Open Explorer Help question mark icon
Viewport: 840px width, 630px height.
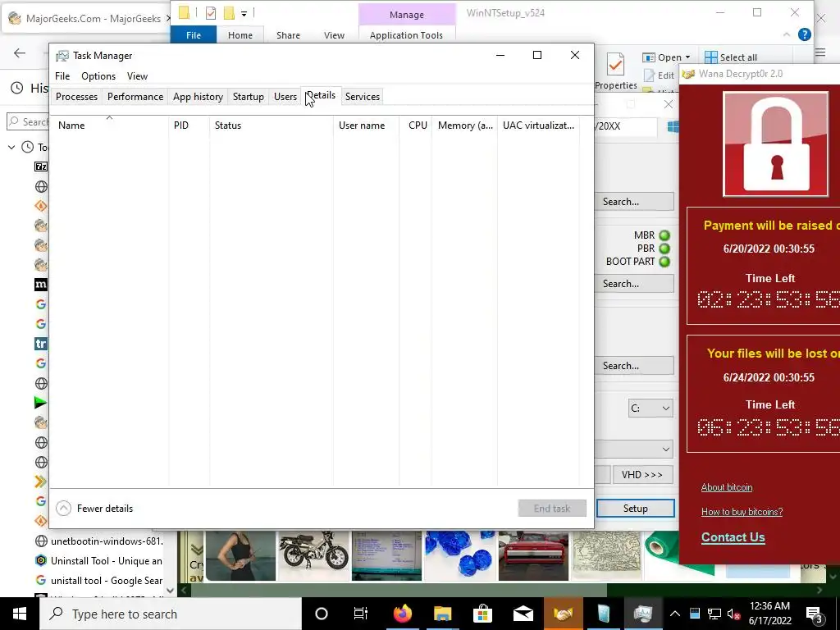click(804, 34)
